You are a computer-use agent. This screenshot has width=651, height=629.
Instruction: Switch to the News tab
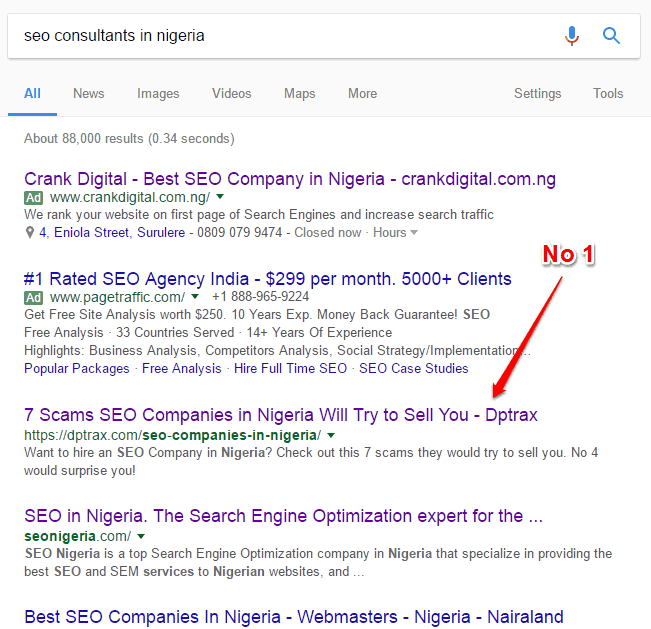[x=88, y=94]
